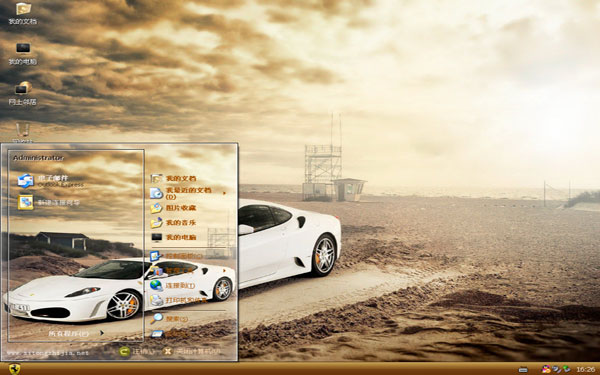This screenshot has width=600, height=375.
Task: Open the 我的电脑 desktop icon
Action: pos(23,53)
